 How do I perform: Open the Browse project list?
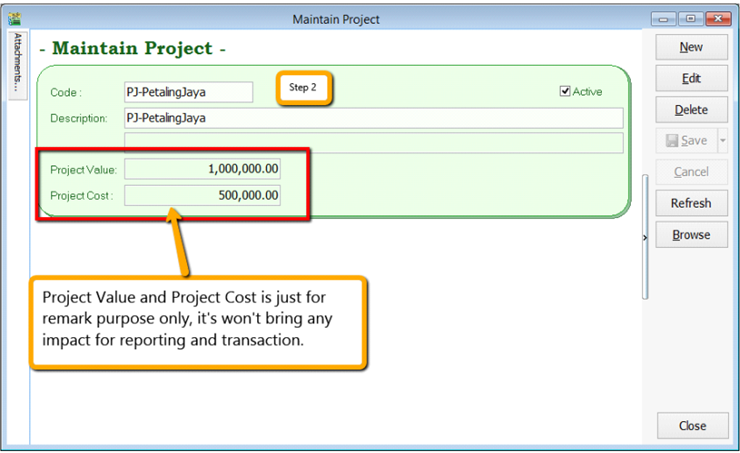pyautogui.click(x=691, y=235)
